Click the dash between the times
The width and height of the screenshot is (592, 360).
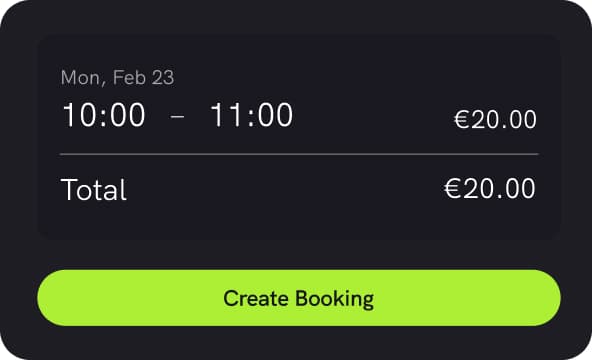click(x=177, y=116)
